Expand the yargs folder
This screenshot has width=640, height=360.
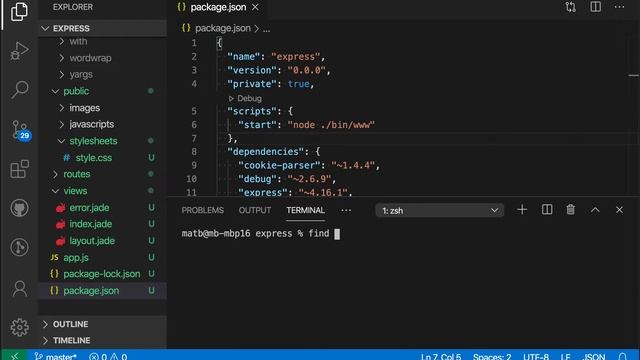point(102,75)
